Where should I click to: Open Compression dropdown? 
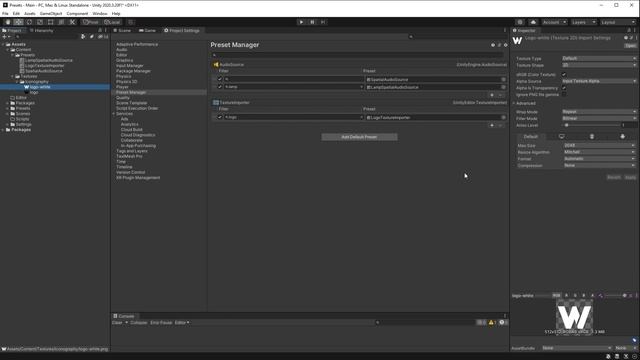599,165
